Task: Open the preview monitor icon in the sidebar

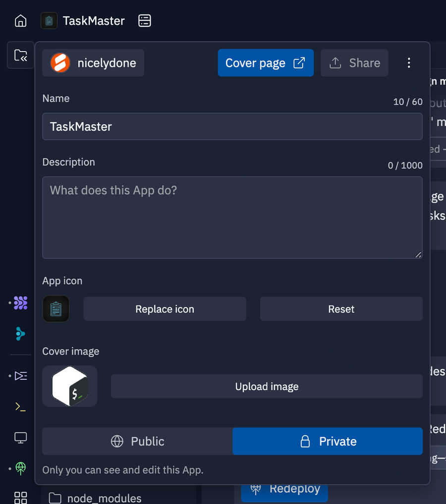Action: pos(20,438)
